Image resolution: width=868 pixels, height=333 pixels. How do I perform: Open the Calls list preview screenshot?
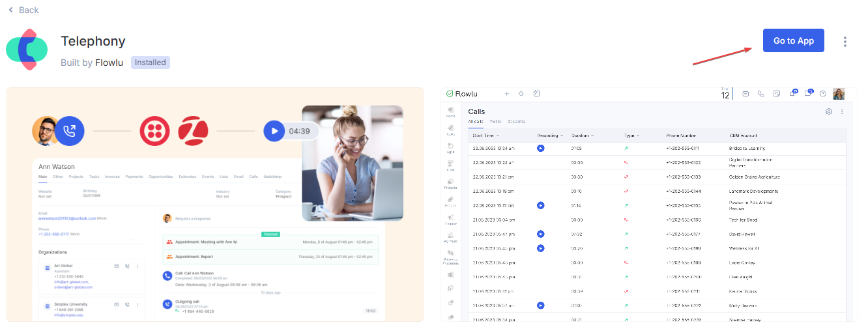click(649, 205)
